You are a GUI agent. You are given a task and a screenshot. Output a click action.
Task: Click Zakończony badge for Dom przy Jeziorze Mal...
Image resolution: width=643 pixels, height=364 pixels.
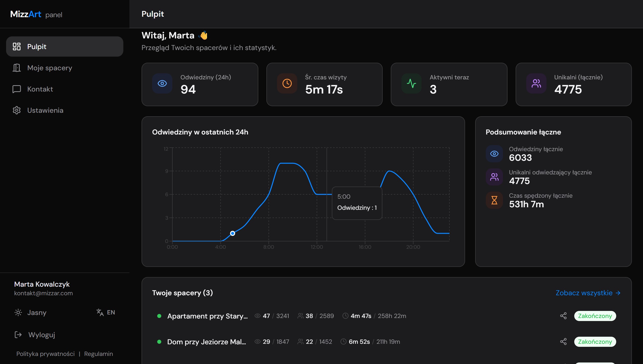[x=595, y=342]
